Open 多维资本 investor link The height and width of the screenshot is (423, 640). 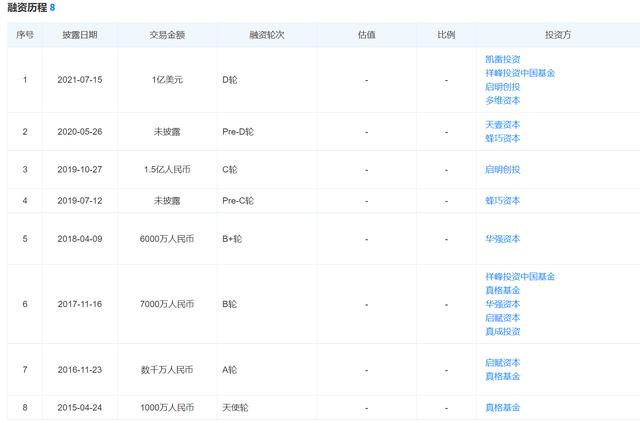[x=502, y=100]
